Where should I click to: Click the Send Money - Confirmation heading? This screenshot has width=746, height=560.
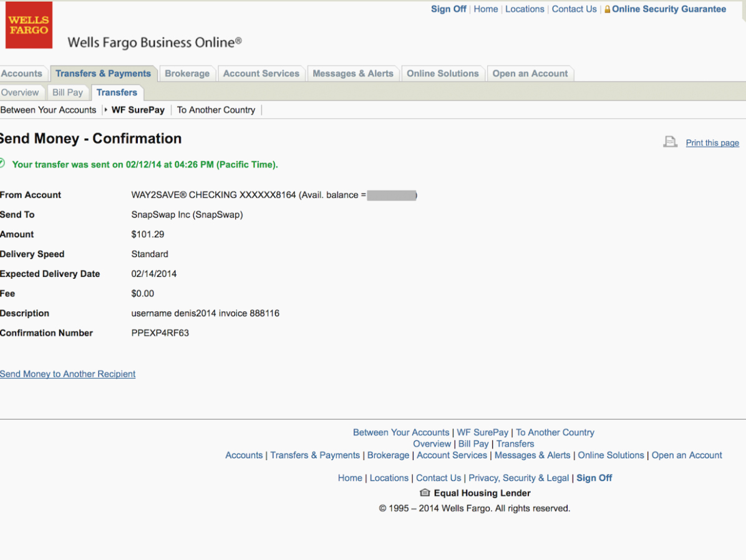tap(91, 138)
